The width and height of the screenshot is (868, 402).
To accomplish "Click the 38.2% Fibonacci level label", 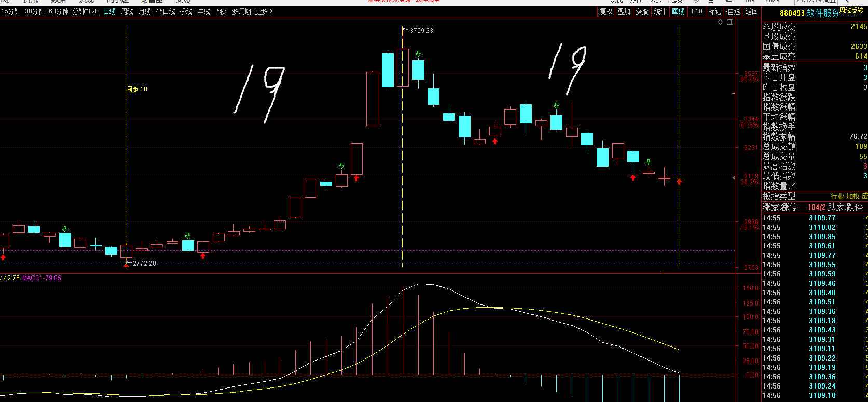I will [749, 182].
